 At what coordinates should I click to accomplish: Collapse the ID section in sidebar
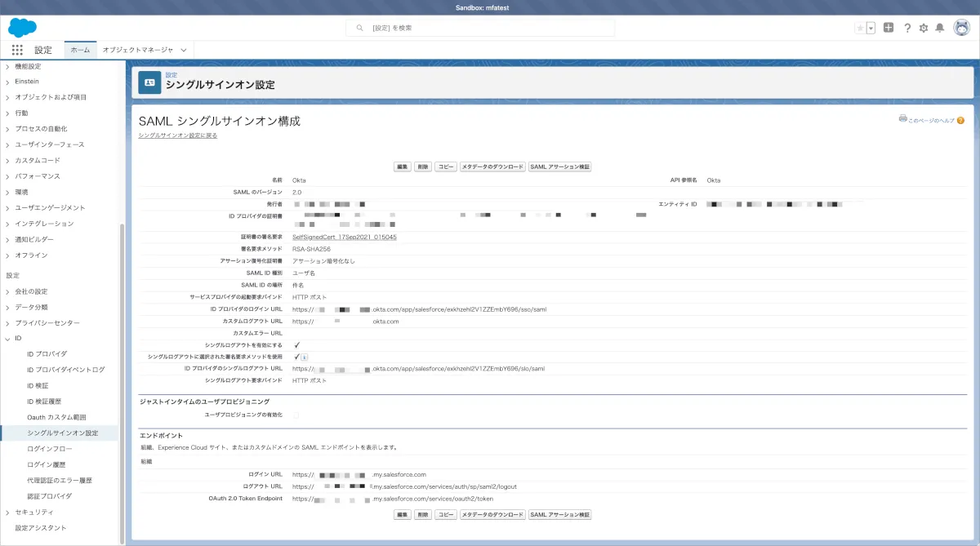tap(8, 338)
